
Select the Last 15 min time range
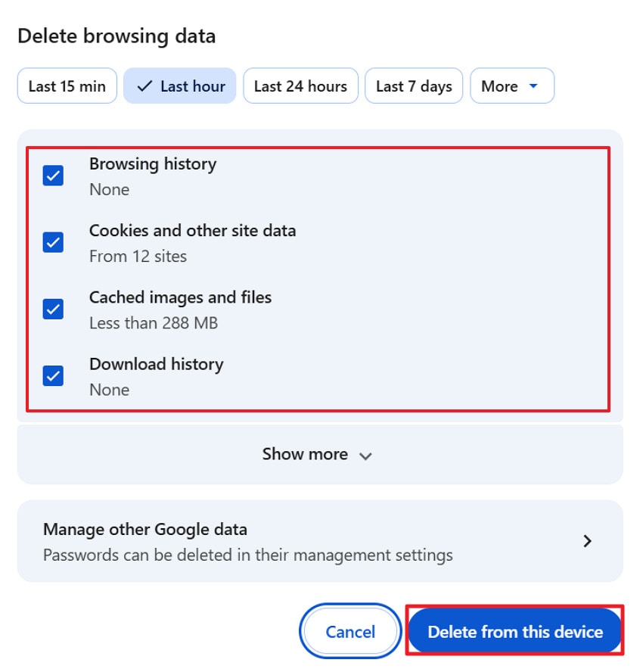(x=67, y=86)
